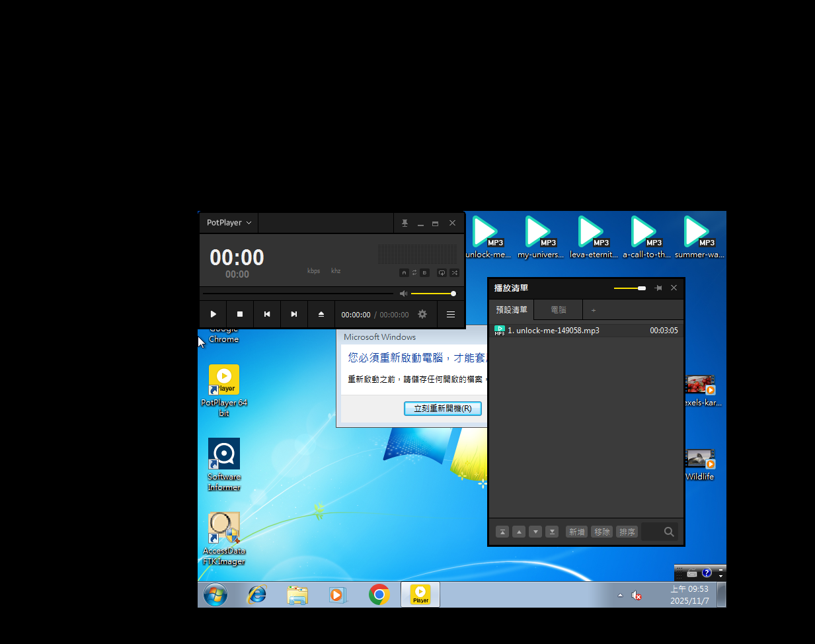The width and height of the screenshot is (815, 644).
Task: Switch to the 電腦 playlist tab
Action: click(x=559, y=309)
